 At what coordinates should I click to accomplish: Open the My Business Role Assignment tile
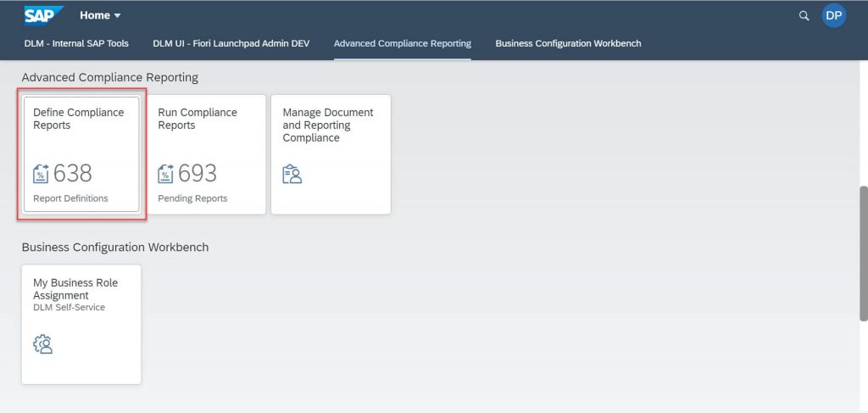(81, 325)
